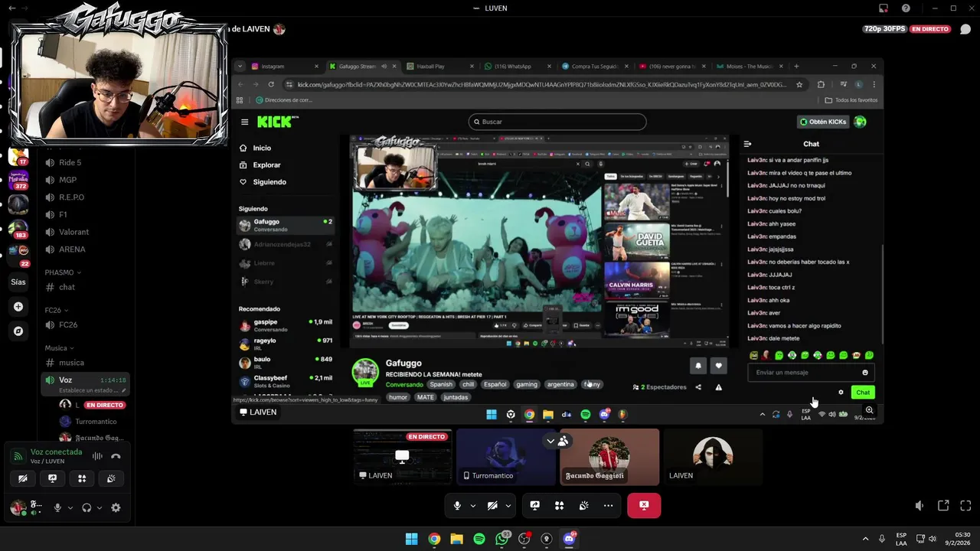980x551 pixels.
Task: Stop watching the stream with the red button
Action: 644,506
